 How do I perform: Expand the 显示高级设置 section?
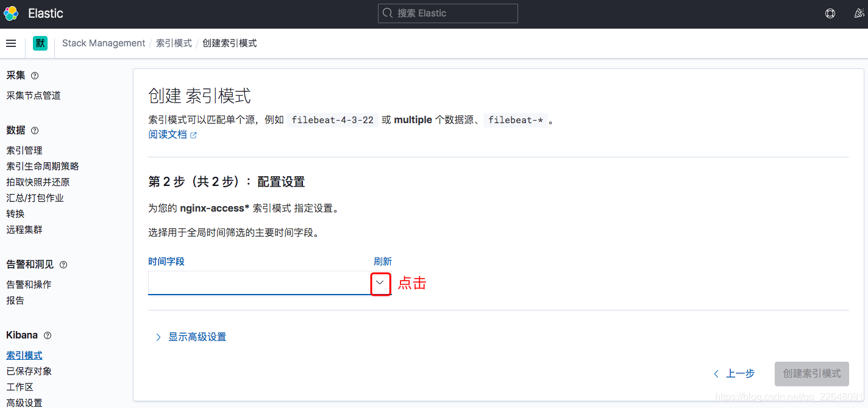click(198, 336)
